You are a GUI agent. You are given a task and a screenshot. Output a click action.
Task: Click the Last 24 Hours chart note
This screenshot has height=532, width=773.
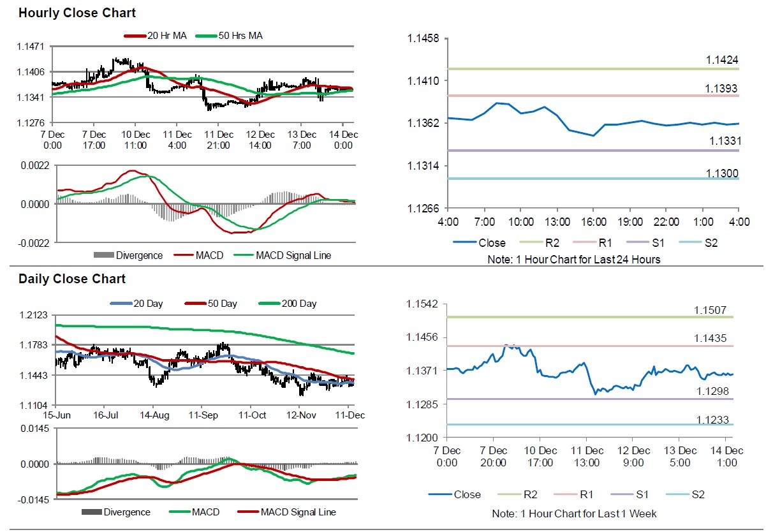tap(573, 259)
